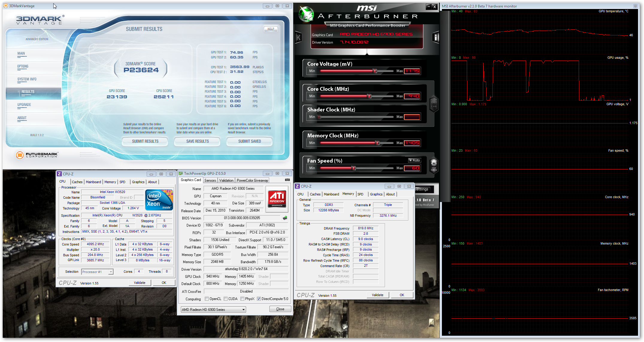Click the Close button in GPU-Z
The image size is (644, 342).
280,309
